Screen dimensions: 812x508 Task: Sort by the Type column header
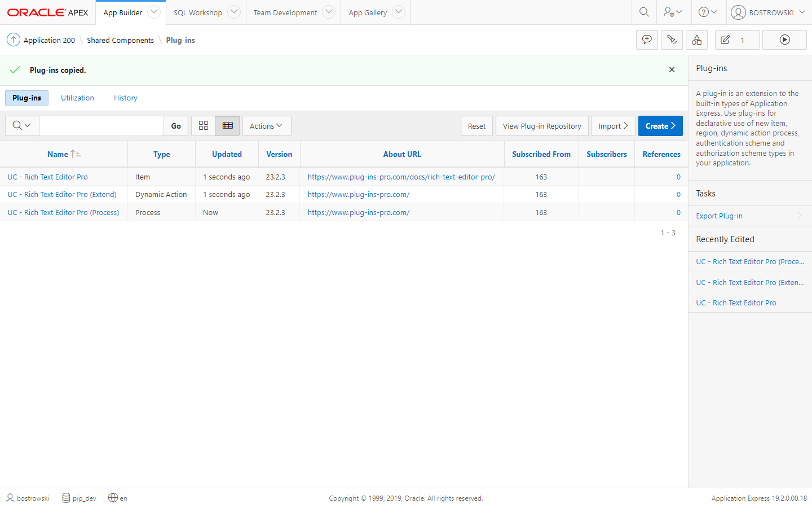click(x=162, y=154)
